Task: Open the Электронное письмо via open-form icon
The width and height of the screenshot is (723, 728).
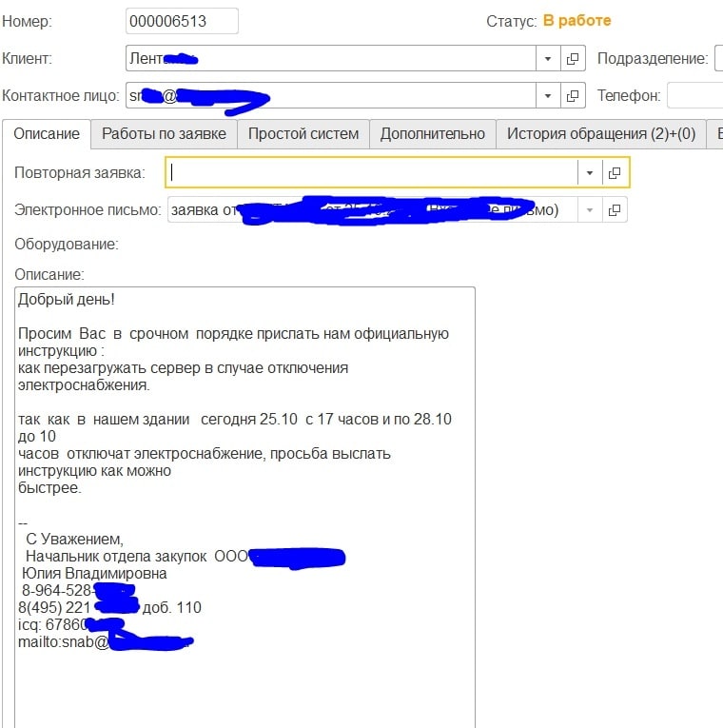Action: (615, 210)
